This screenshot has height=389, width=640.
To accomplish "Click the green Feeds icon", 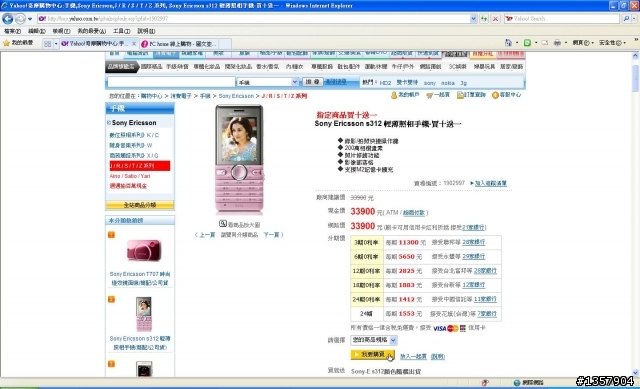I will point(527,42).
